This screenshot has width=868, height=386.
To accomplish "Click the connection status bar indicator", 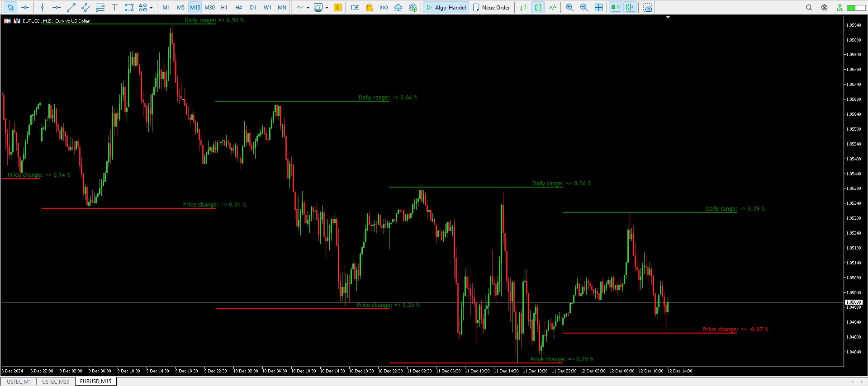I will pyautogui.click(x=856, y=8).
